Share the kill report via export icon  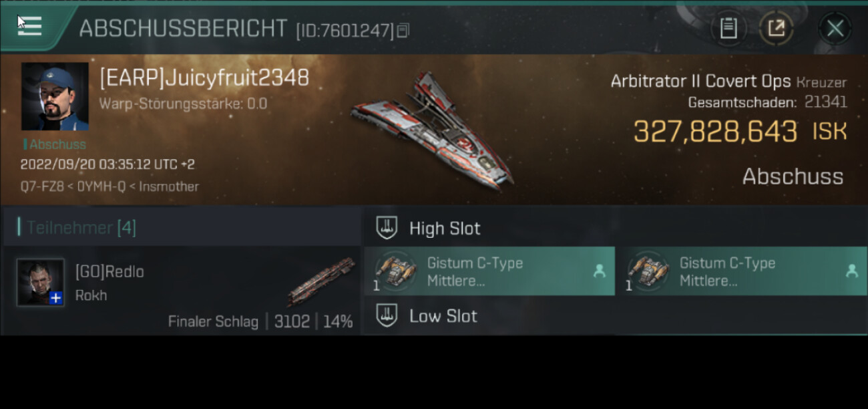776,28
